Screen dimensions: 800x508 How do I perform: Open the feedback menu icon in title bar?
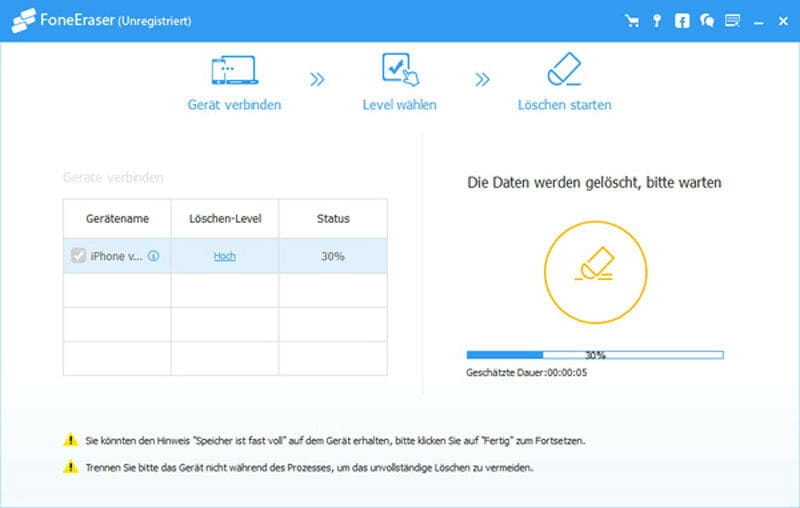click(x=732, y=20)
